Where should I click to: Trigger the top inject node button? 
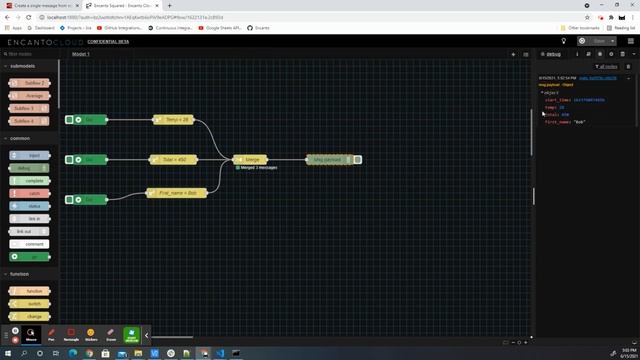click(x=69, y=120)
